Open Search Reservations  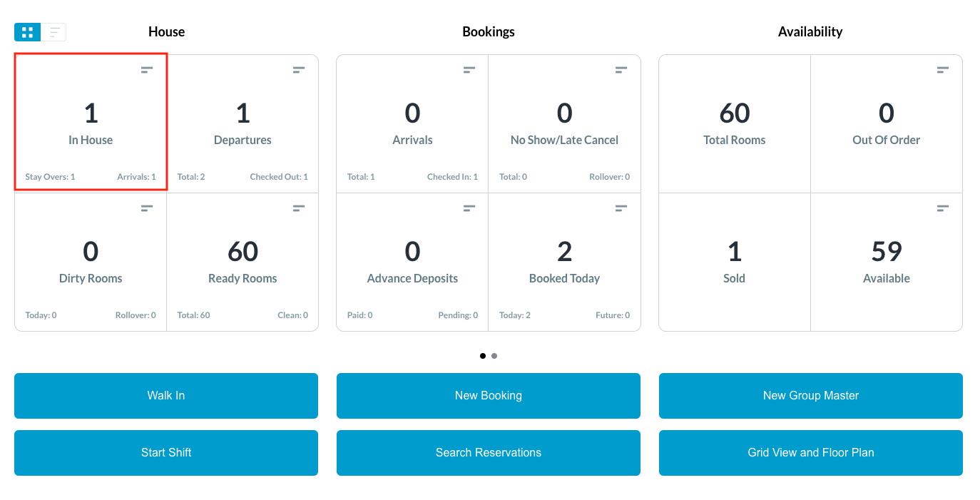coord(489,453)
